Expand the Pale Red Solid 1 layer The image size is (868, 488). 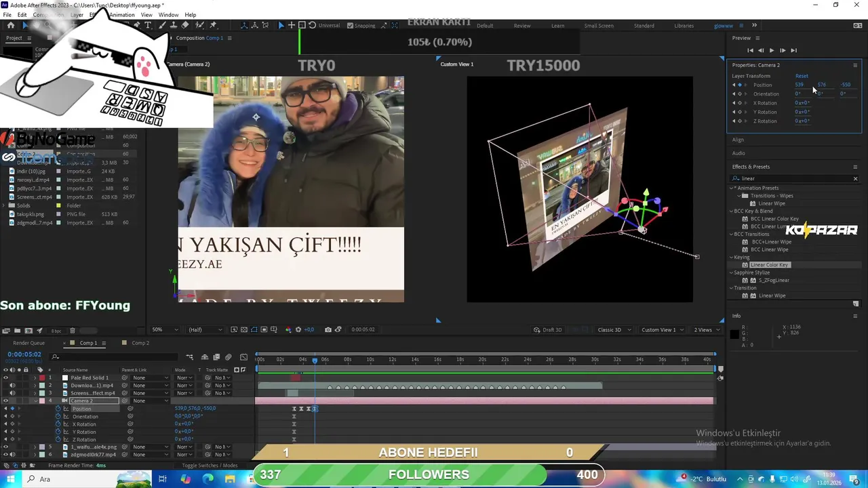(35, 378)
